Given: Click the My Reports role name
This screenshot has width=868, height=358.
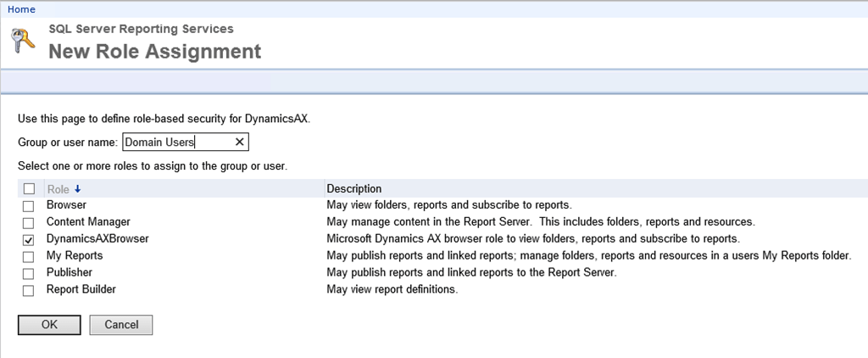Looking at the screenshot, I should pos(75,255).
